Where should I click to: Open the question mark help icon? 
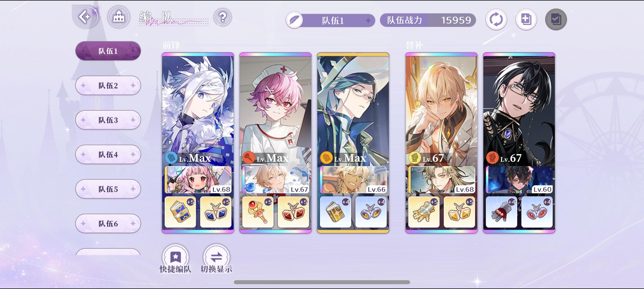click(x=222, y=18)
